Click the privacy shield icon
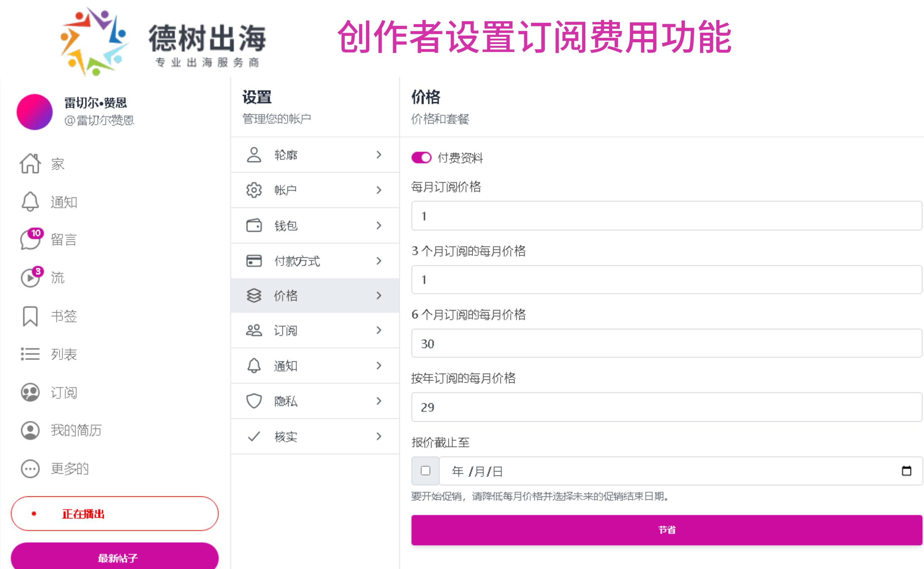Viewport: 924px width, 569px height. 254,401
